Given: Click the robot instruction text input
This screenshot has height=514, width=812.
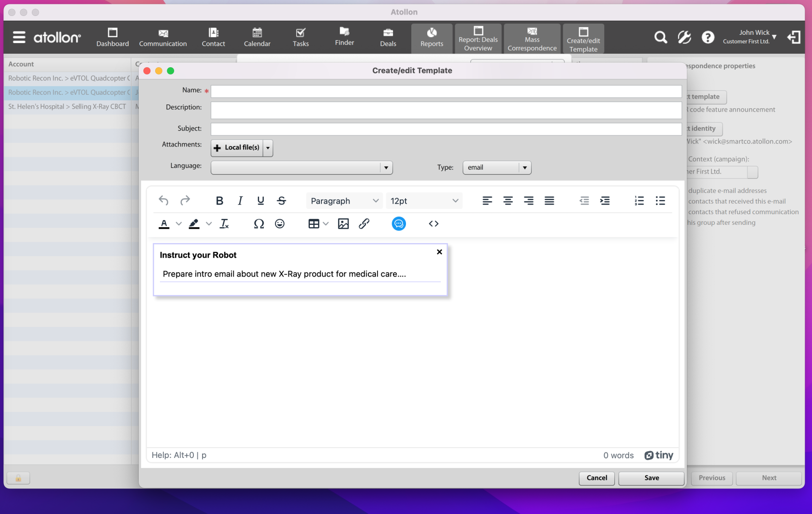Looking at the screenshot, I should 300,274.
